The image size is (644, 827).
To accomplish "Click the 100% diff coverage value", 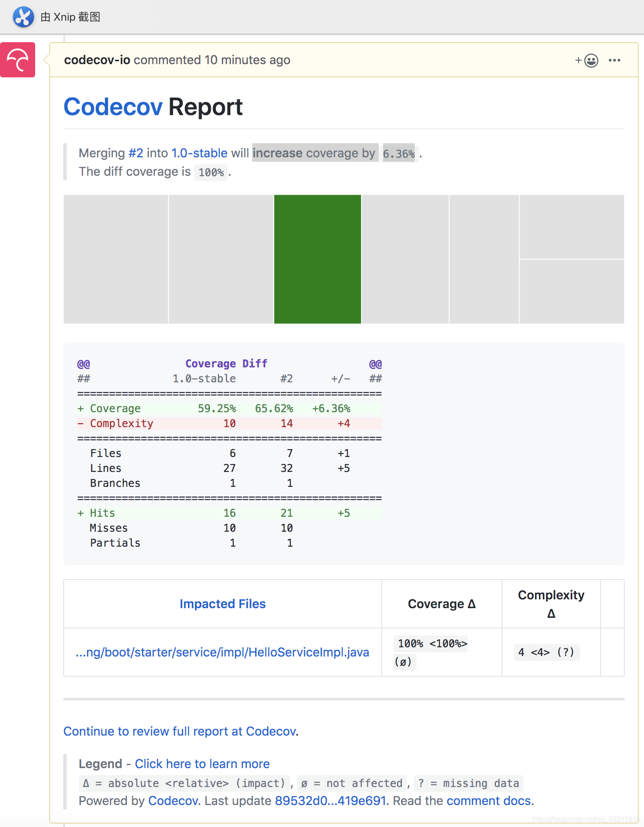I will 211,172.
